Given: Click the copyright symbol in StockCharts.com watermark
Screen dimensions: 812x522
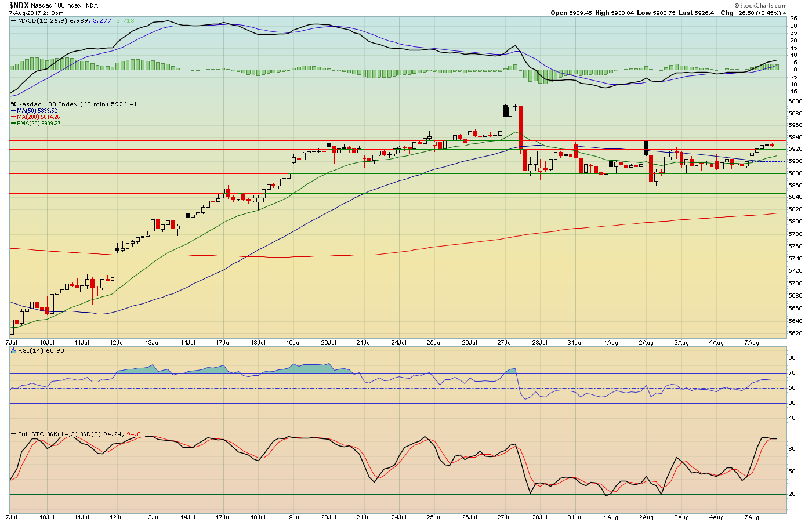Looking at the screenshot, I should click(737, 6).
